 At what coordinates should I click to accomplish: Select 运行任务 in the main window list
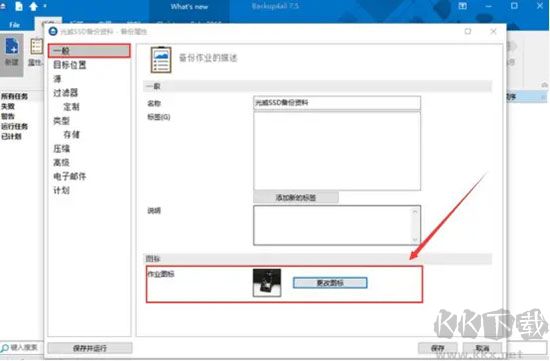(x=14, y=126)
